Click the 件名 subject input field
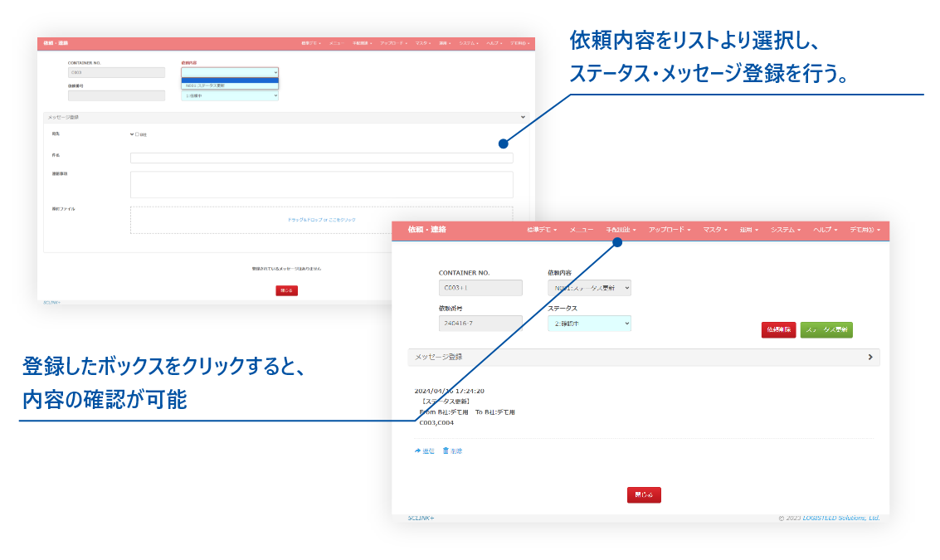 (321, 158)
